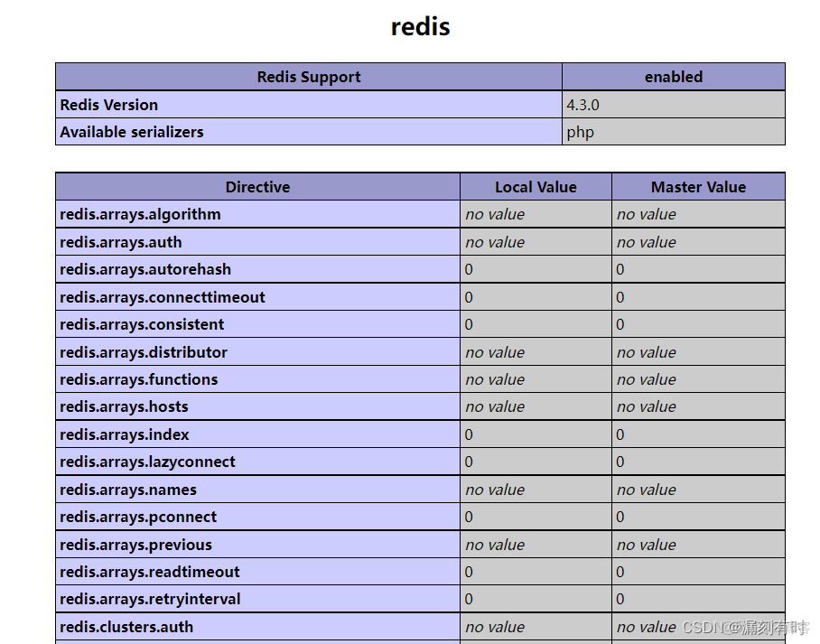The image size is (820, 644).
Task: Click the redis.arrays.auth directive row
Action: point(120,242)
